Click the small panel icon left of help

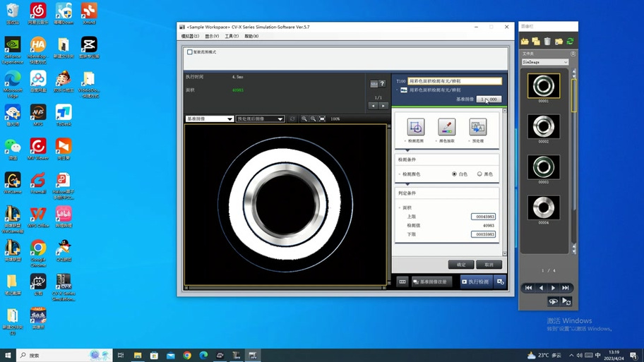374,83
